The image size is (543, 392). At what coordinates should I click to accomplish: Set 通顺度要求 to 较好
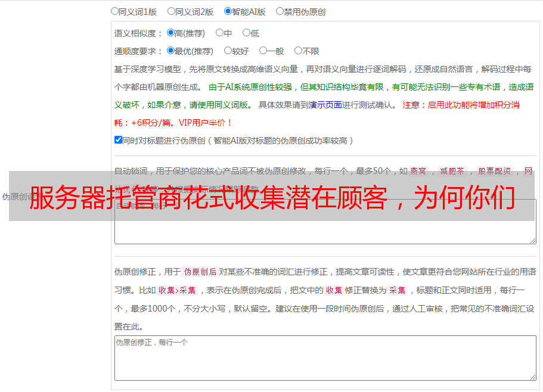click(x=228, y=51)
